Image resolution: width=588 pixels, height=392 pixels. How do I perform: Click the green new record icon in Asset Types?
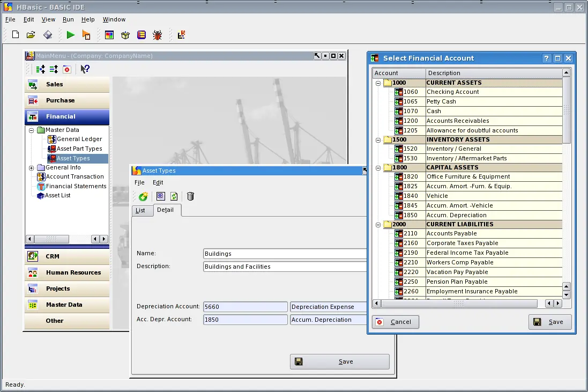[x=143, y=196]
